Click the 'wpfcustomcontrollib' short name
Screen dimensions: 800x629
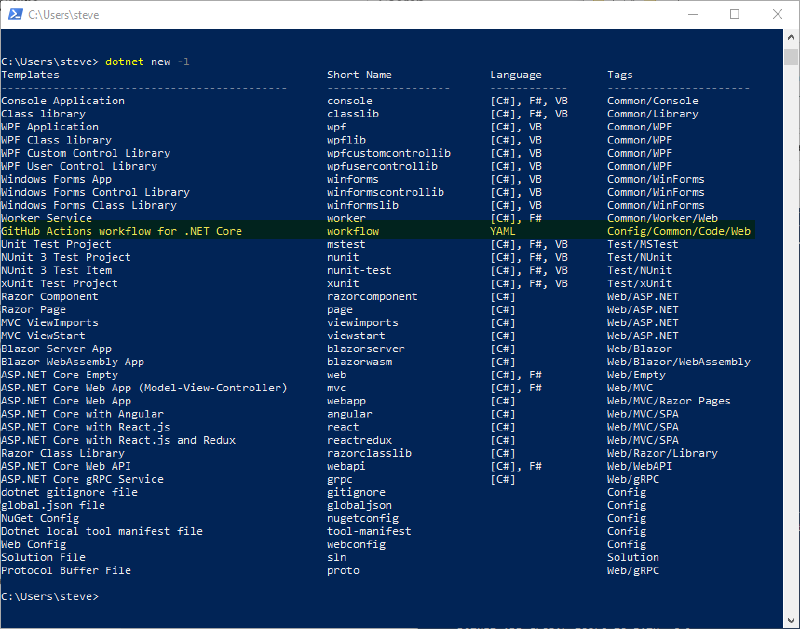tap(389, 154)
